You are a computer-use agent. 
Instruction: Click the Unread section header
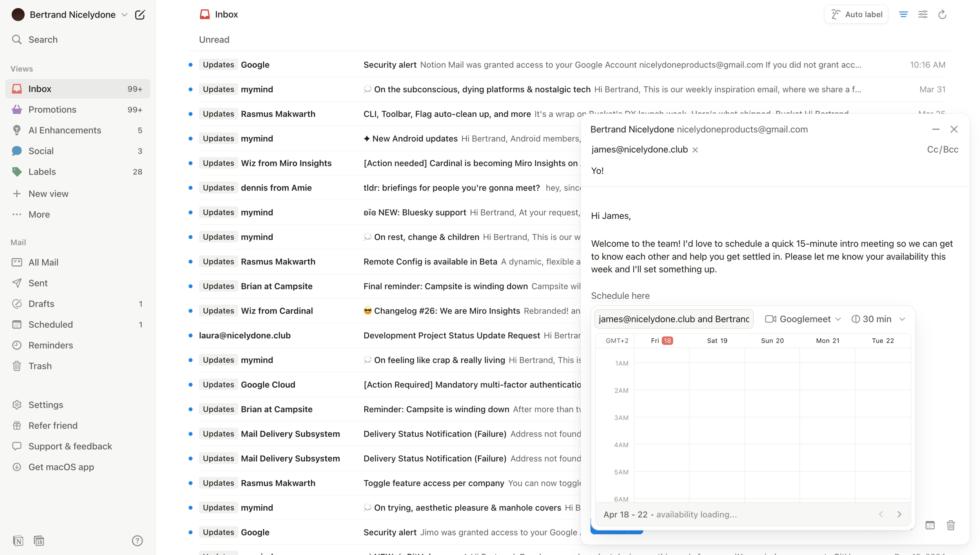(x=214, y=40)
